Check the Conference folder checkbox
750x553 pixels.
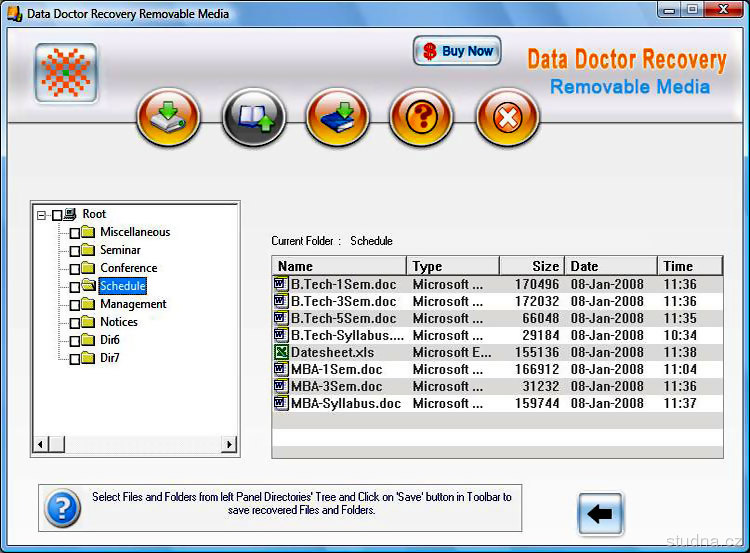pyautogui.click(x=75, y=269)
